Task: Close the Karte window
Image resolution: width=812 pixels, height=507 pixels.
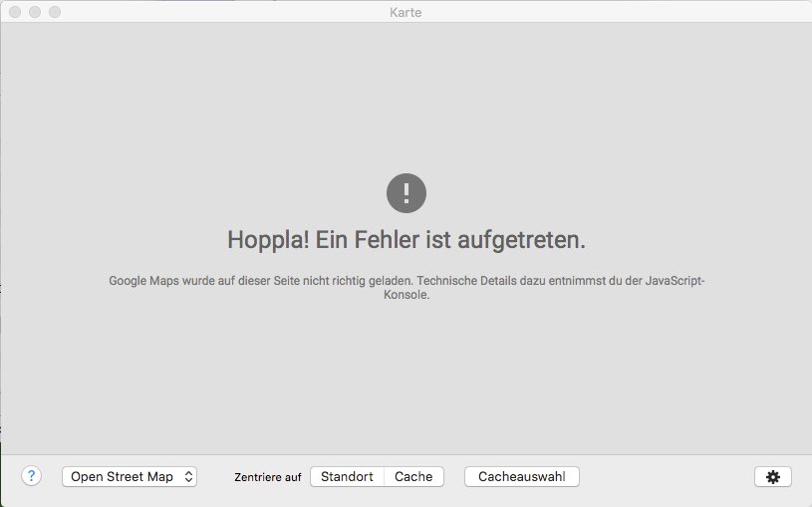Action: (x=15, y=12)
